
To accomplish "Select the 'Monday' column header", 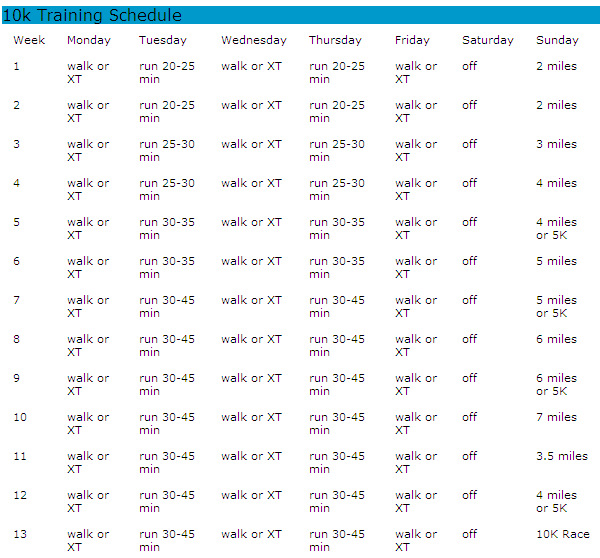I will point(89,41).
